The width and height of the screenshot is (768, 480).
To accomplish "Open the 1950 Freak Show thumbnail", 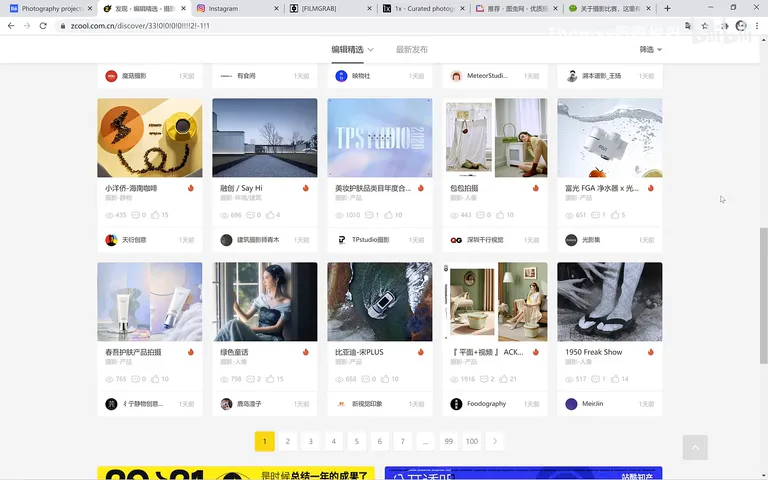I will point(610,302).
